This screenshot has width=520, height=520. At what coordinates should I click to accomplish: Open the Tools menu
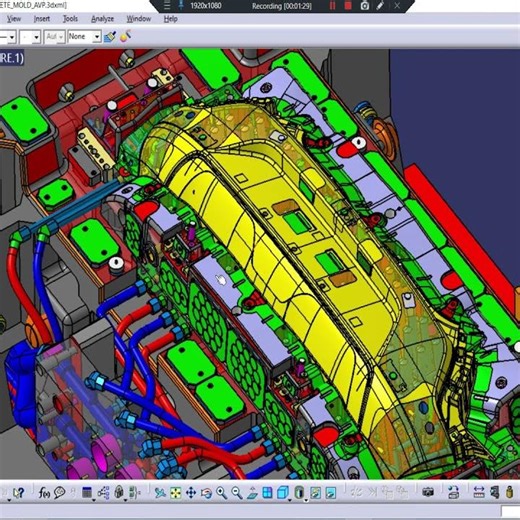[x=70, y=19]
